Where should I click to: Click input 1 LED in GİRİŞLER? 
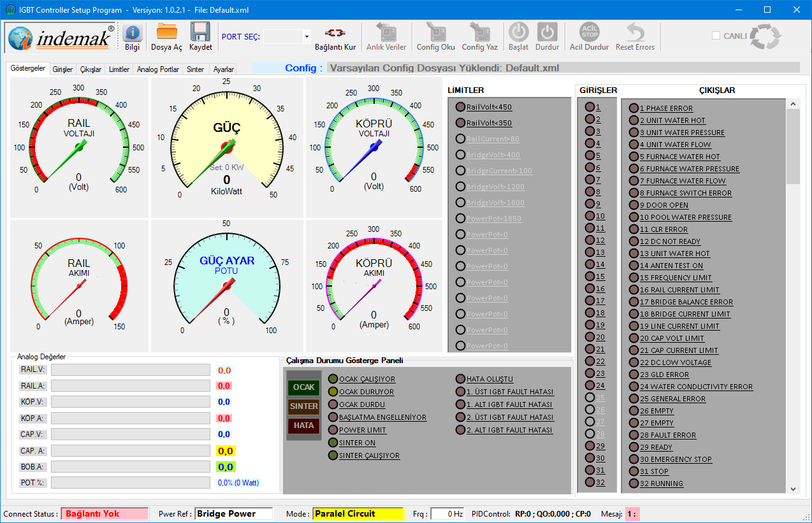tap(590, 107)
